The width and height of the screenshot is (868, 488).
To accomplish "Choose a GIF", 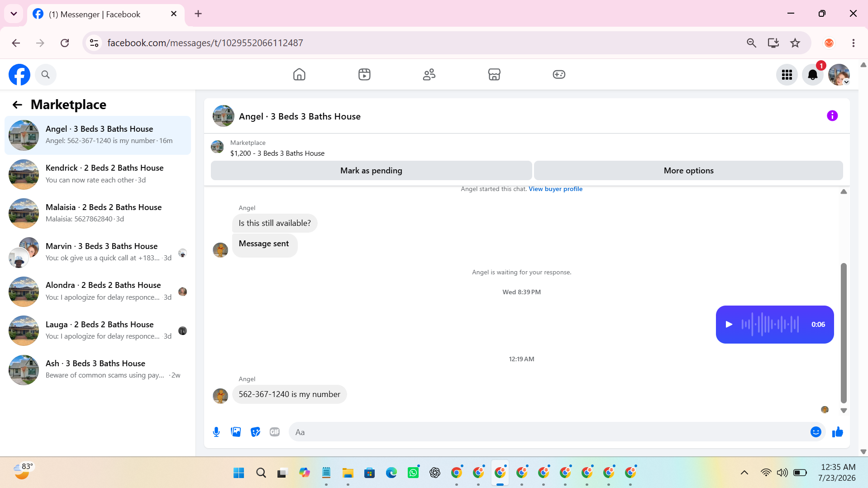I will click(x=275, y=432).
